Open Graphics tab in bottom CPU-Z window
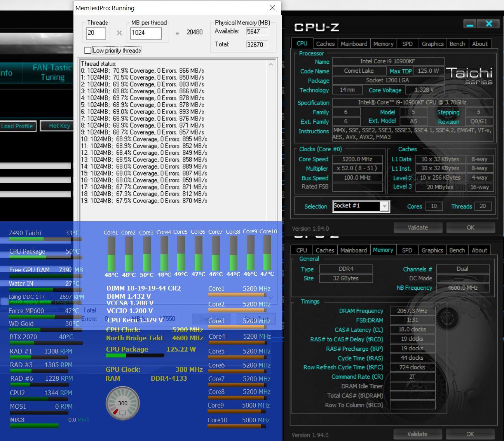The height and width of the screenshot is (441, 504). (x=432, y=250)
